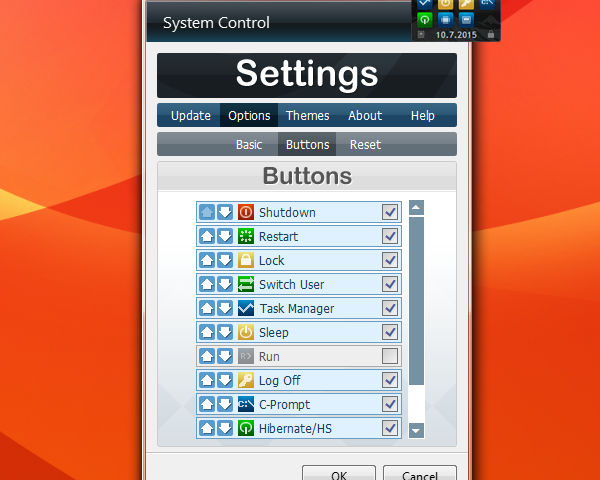Uncheck the Hibernate/HS checkbox
The width and height of the screenshot is (600, 480).
[390, 428]
